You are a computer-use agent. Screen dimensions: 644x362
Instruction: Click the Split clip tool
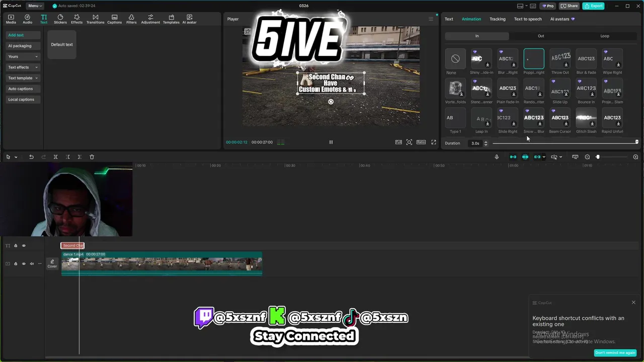[55, 157]
